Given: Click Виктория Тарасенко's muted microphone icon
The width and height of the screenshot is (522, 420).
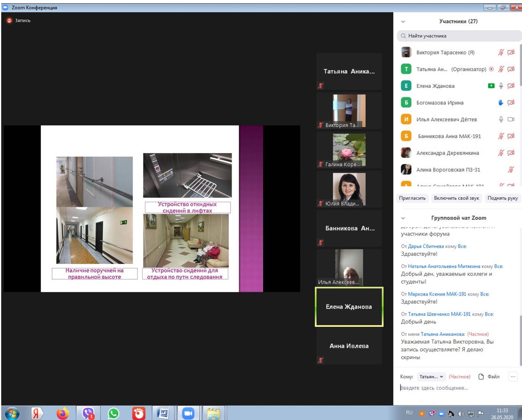Looking at the screenshot, I should [501, 52].
